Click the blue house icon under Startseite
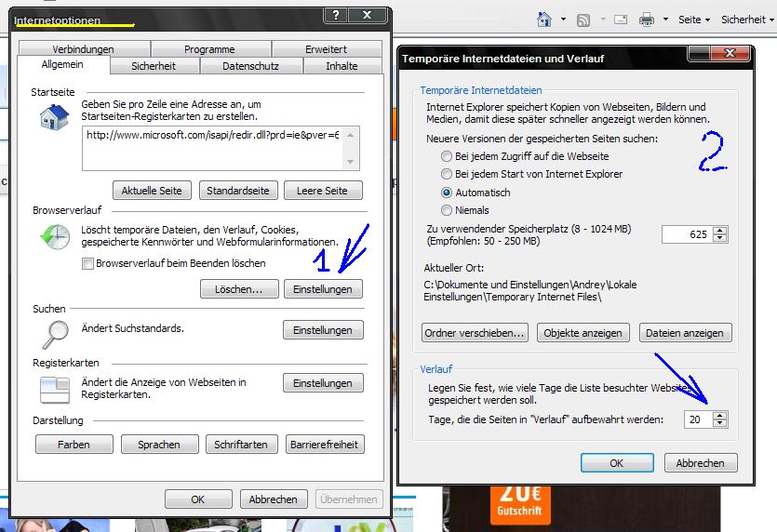 [54, 116]
